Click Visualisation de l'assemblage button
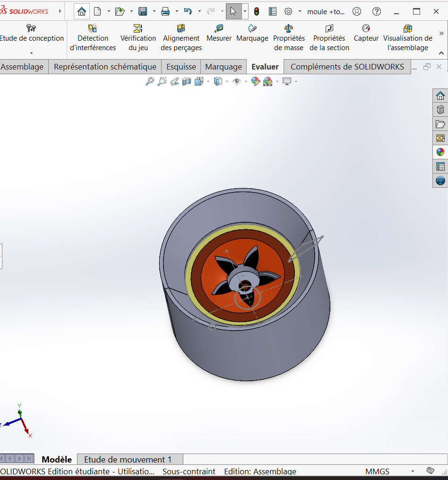The height and width of the screenshot is (480, 448). pos(407,38)
